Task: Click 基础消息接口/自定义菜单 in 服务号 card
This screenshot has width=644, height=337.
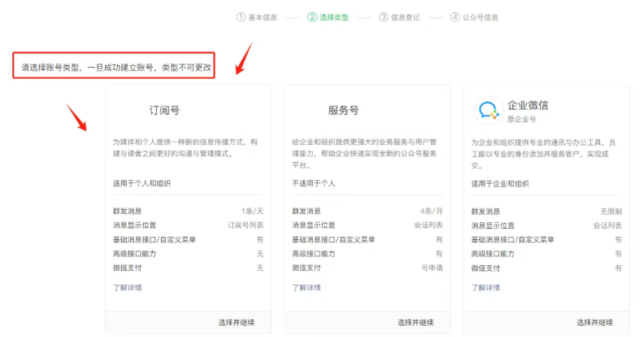Action: tap(333, 239)
